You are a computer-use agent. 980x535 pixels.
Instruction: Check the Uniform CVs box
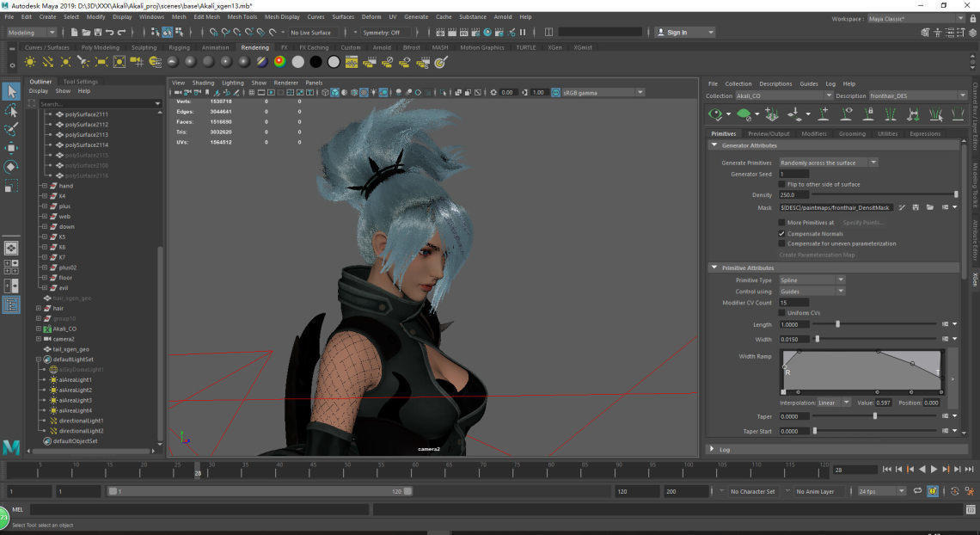pos(781,312)
